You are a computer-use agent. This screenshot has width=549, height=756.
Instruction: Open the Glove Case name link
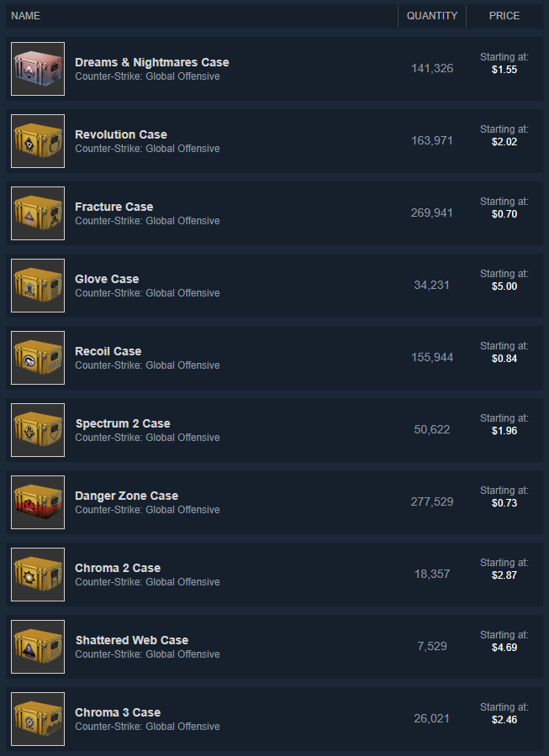click(x=107, y=279)
